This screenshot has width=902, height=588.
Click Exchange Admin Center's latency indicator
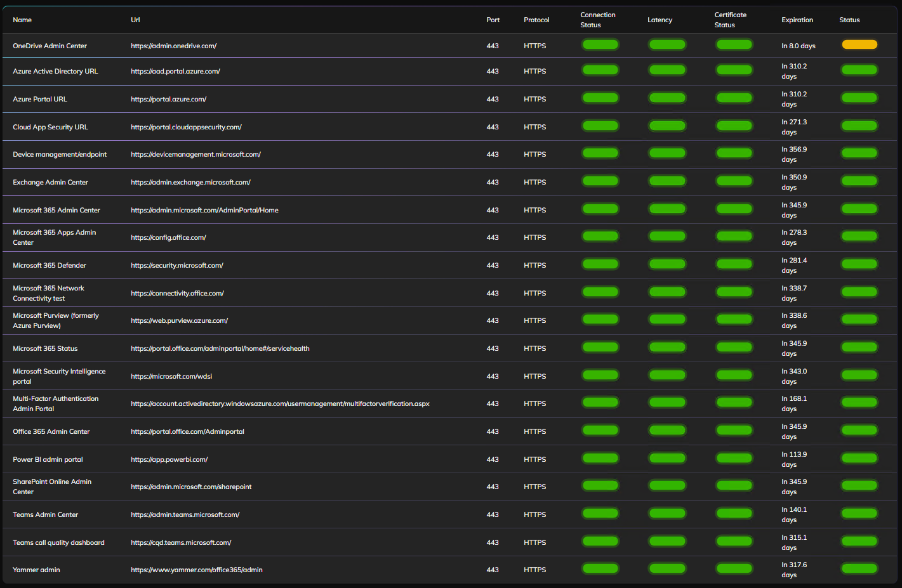pos(667,181)
